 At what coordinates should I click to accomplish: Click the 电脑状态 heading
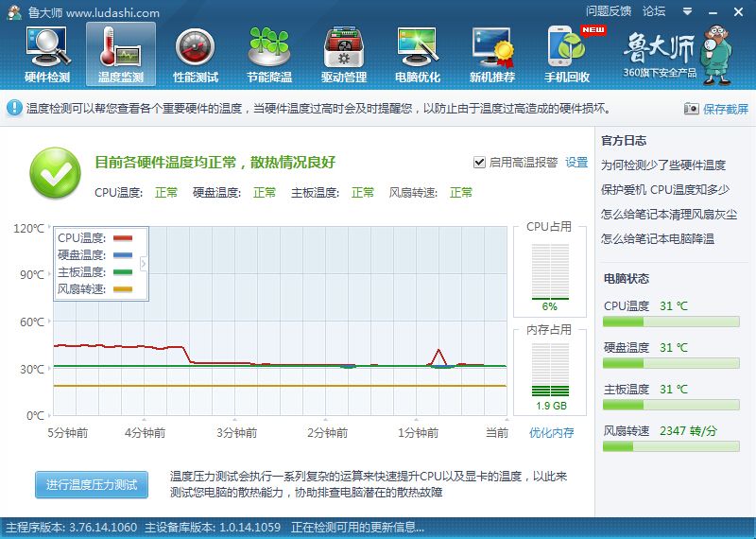coord(627,278)
